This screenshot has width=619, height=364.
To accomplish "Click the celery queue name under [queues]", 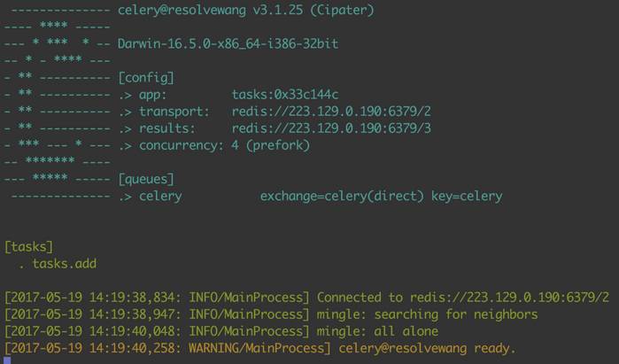I will 160,196.
